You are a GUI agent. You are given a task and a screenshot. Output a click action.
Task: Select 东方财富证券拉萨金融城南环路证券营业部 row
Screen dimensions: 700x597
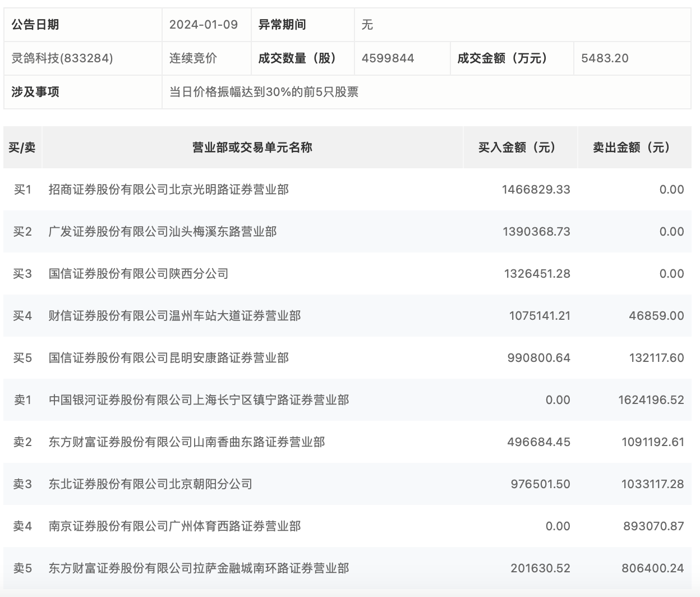[347, 568]
